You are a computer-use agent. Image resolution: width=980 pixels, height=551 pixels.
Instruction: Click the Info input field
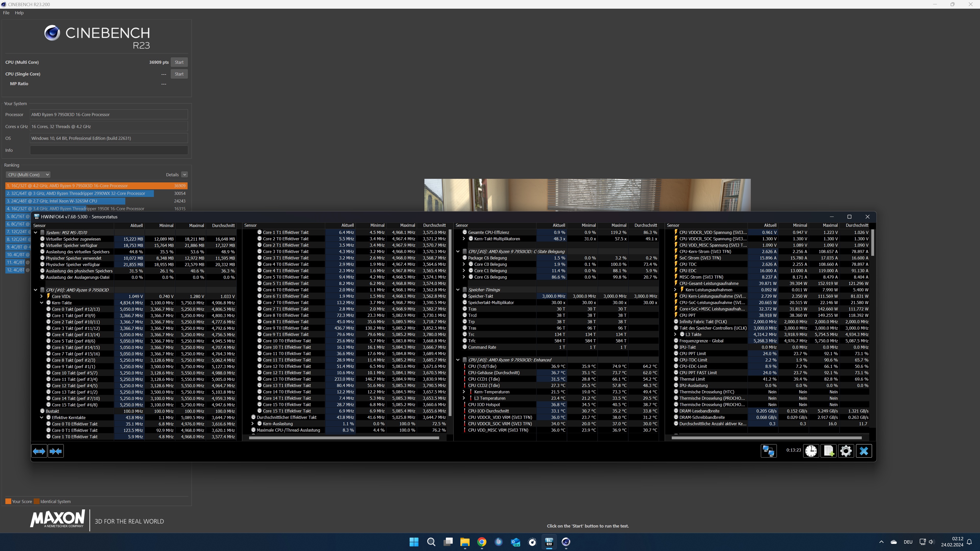pos(109,150)
